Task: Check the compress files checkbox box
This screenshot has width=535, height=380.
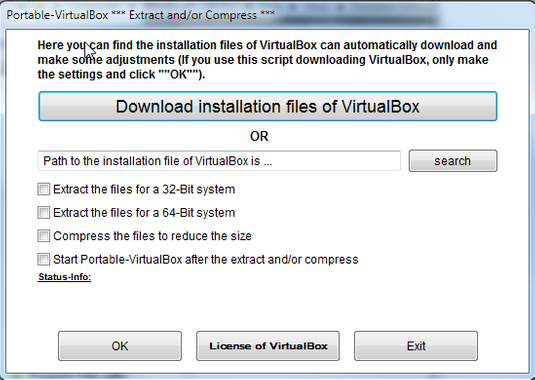Action: (43, 236)
